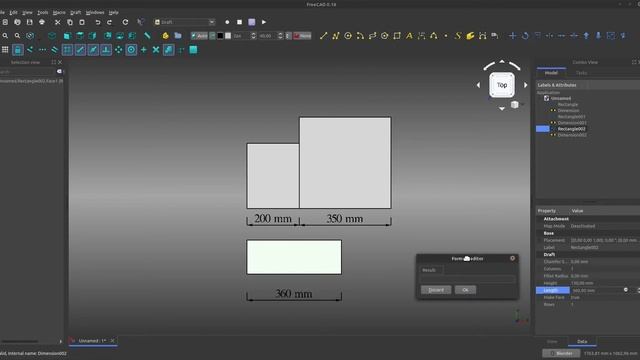Open the Macro menu
The image size is (640, 360).
tap(59, 13)
